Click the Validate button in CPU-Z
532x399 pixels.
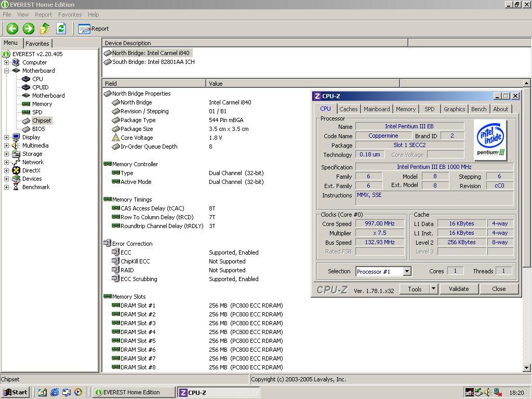tap(459, 289)
